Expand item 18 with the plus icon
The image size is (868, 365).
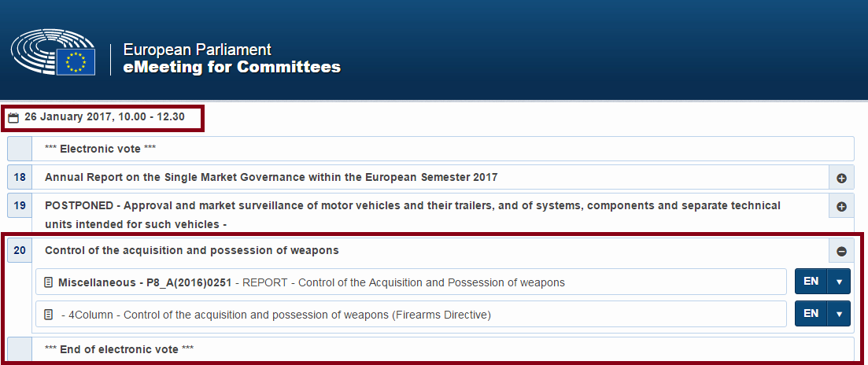(x=841, y=178)
